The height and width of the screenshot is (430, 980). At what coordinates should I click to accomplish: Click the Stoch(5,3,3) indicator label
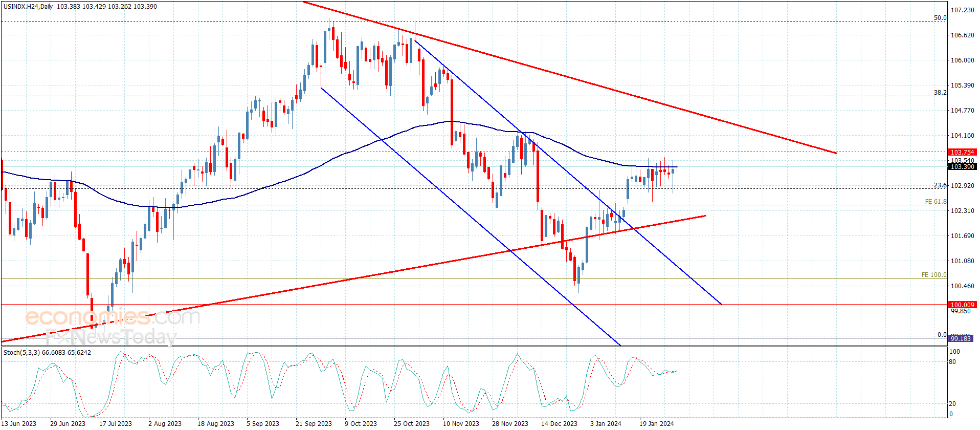click(21, 353)
